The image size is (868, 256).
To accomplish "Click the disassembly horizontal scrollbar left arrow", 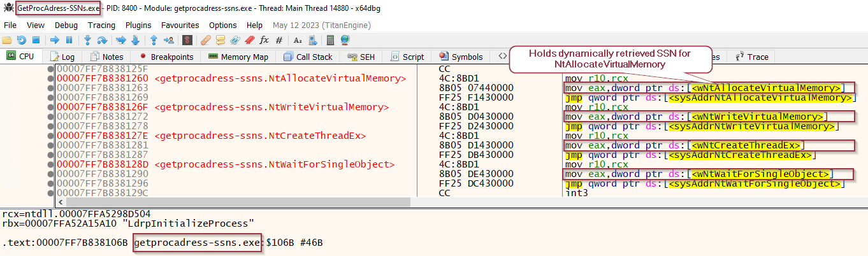I will (x=61, y=202).
